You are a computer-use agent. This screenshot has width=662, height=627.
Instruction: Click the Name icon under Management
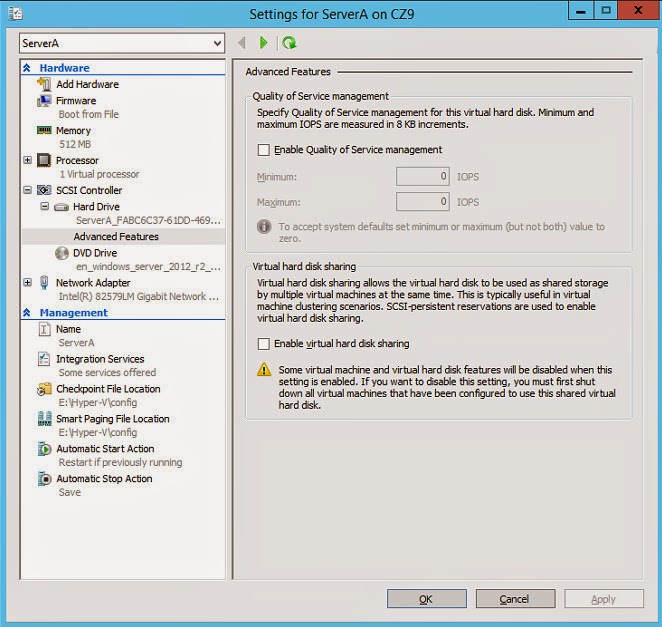pyautogui.click(x=44, y=329)
